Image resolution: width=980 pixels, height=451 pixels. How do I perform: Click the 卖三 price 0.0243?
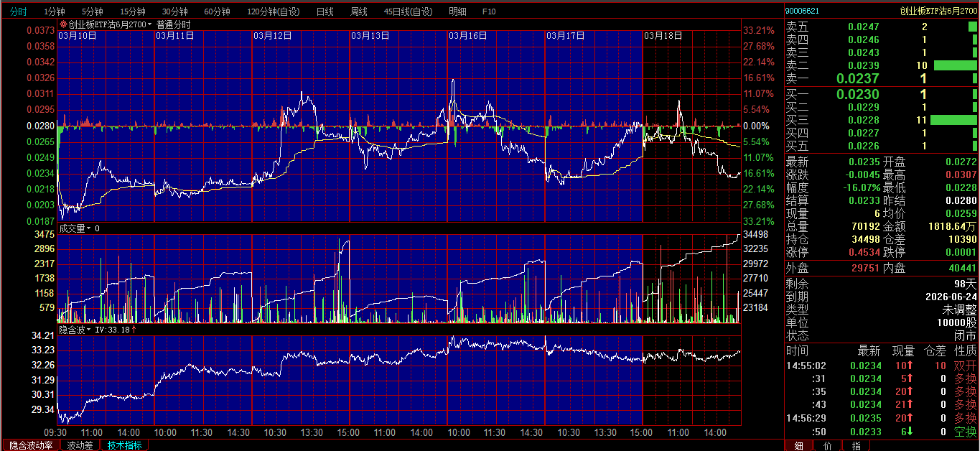(x=864, y=52)
